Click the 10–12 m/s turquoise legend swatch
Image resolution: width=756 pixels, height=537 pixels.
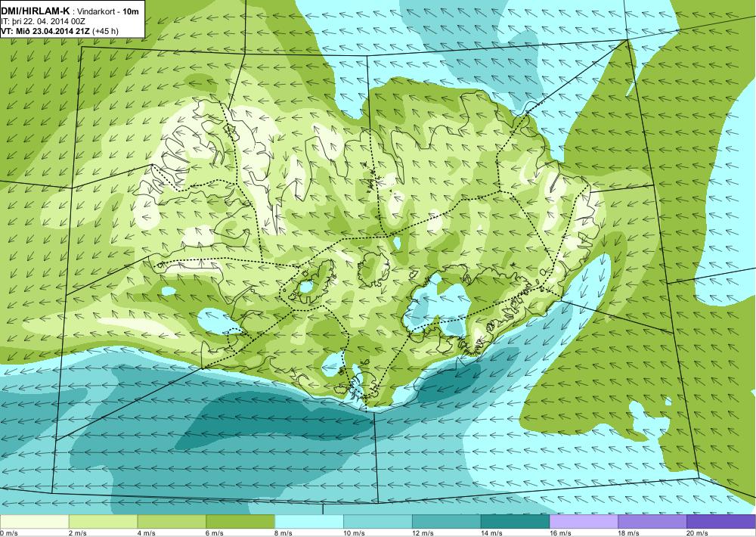(x=378, y=522)
